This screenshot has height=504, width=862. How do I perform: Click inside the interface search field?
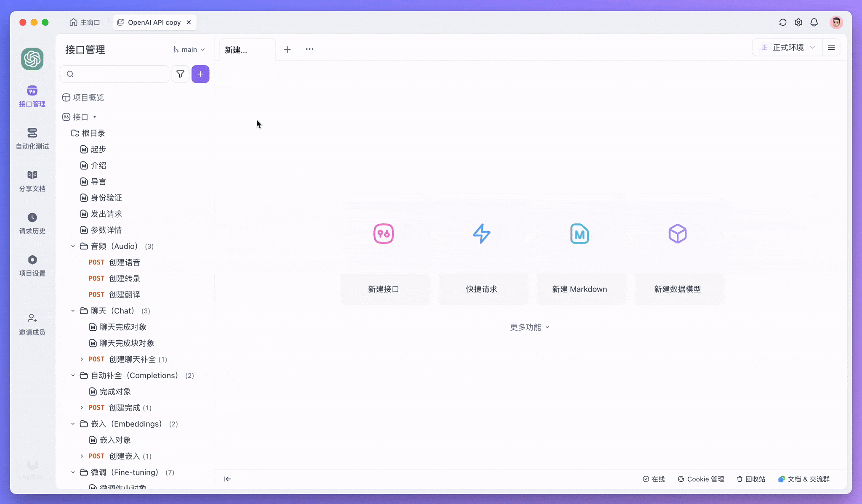(x=114, y=74)
